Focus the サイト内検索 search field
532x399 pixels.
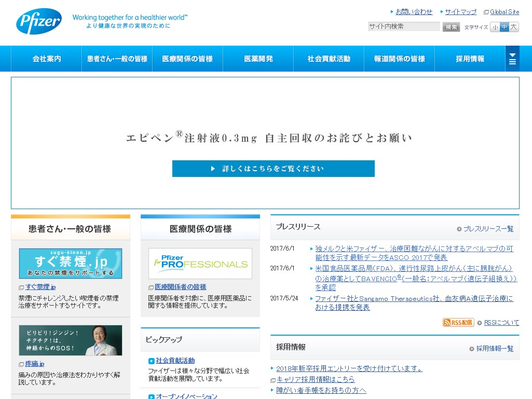coord(404,26)
